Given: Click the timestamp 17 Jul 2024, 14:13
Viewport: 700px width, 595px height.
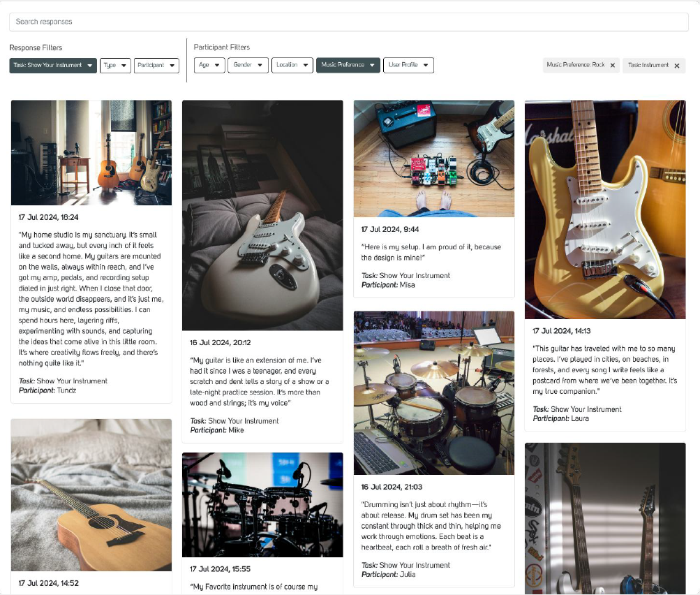Looking at the screenshot, I should pos(561,331).
